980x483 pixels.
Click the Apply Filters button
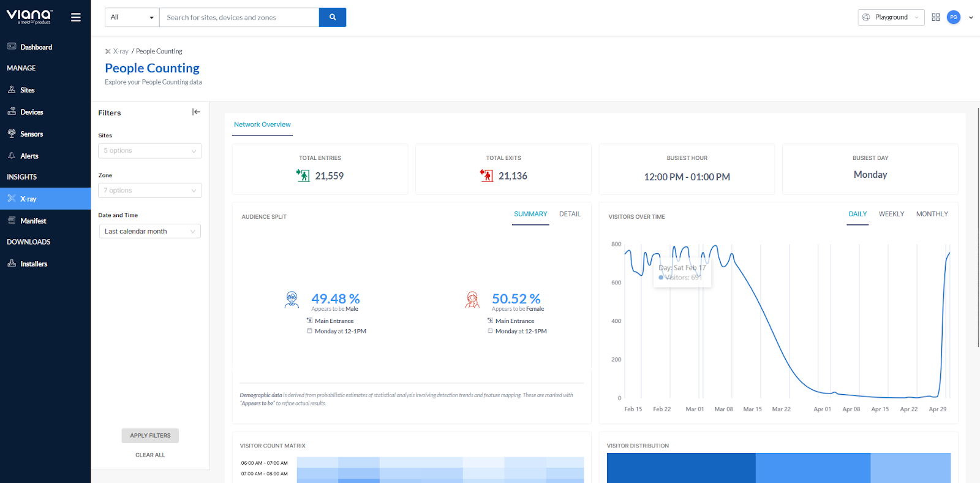click(x=150, y=436)
